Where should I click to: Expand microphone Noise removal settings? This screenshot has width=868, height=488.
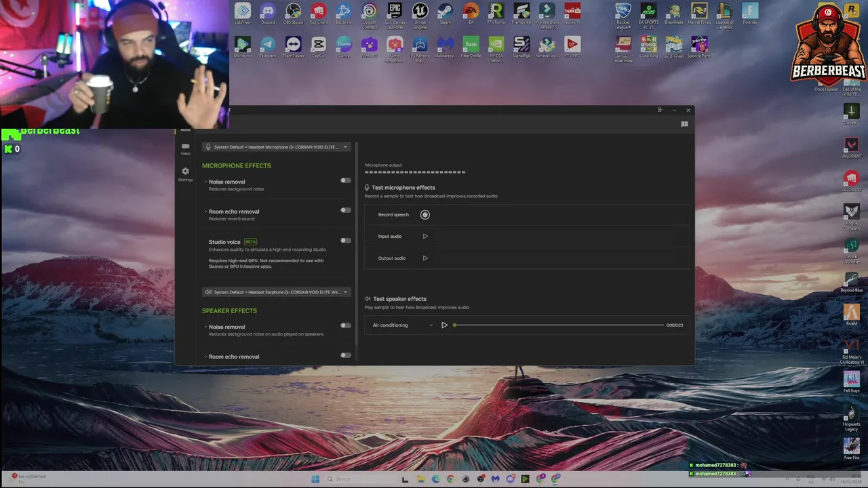click(x=205, y=181)
